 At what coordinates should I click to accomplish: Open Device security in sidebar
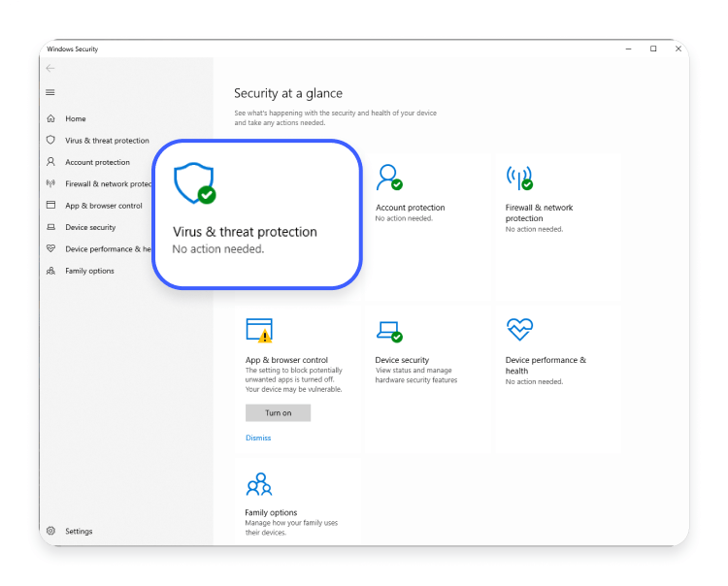[90, 227]
